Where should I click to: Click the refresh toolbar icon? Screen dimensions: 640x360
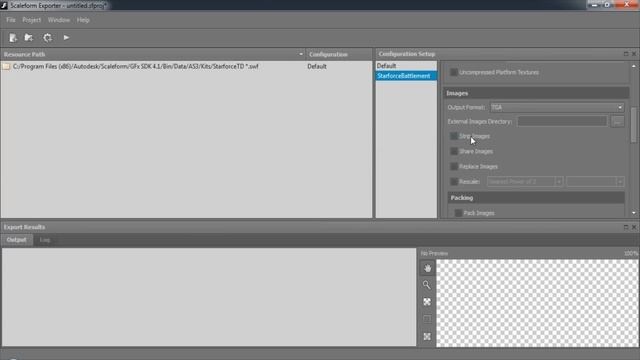tap(47, 38)
